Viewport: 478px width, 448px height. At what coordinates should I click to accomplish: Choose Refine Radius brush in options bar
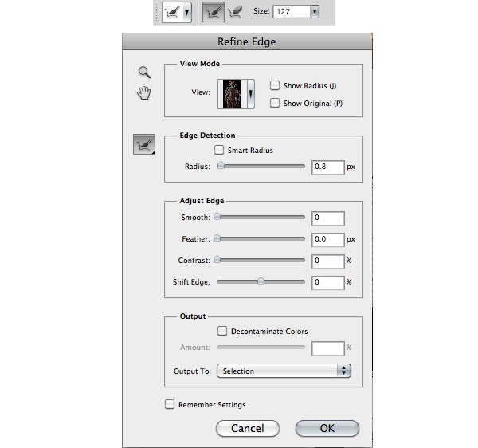pos(214,12)
